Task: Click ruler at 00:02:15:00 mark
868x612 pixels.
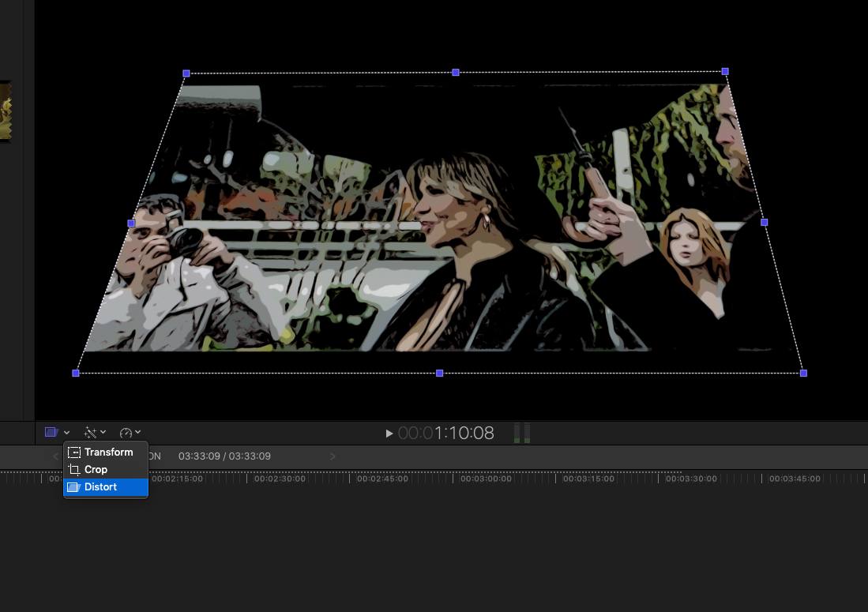Action: coord(177,479)
